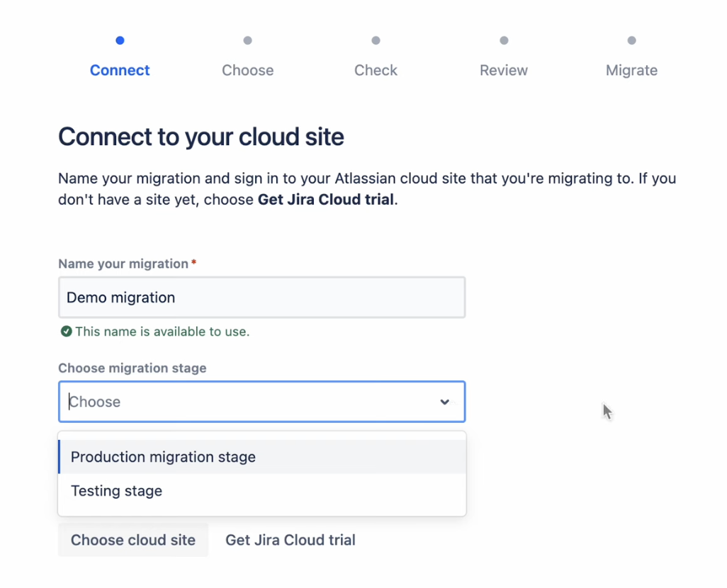The width and height of the screenshot is (727, 588).
Task: Click the gray dot above Choose step
Action: click(x=247, y=40)
